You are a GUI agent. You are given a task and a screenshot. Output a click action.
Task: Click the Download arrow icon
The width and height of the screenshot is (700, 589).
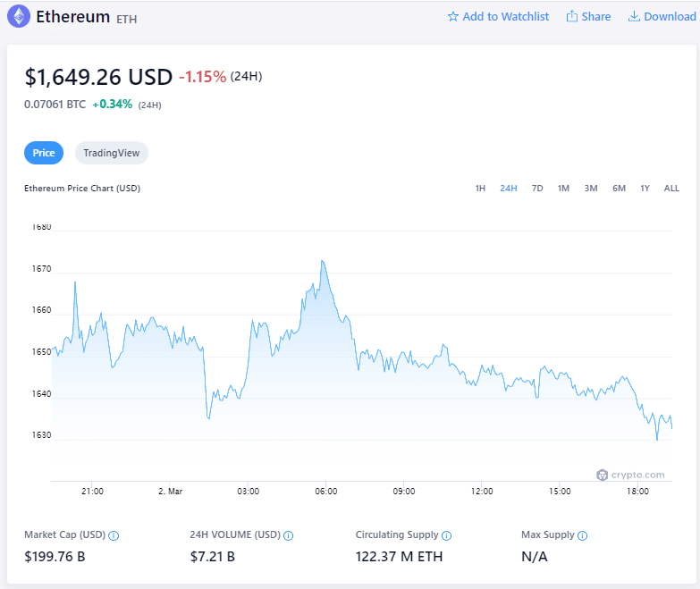[x=634, y=16]
